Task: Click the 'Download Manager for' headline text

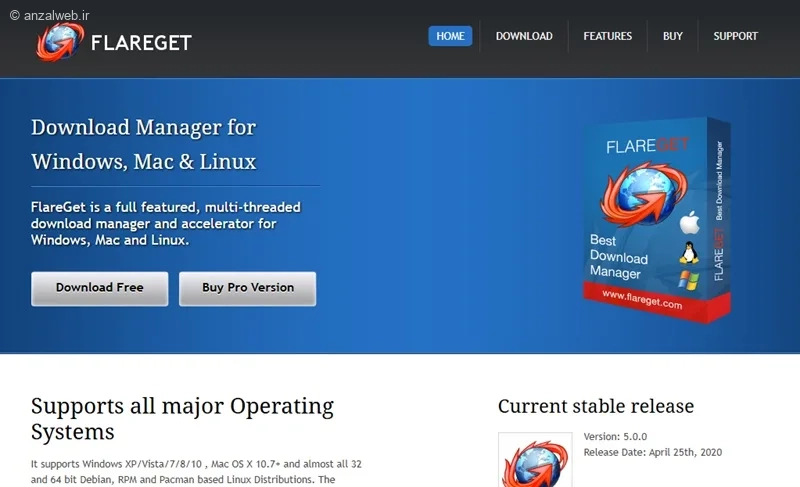Action: coord(143,127)
